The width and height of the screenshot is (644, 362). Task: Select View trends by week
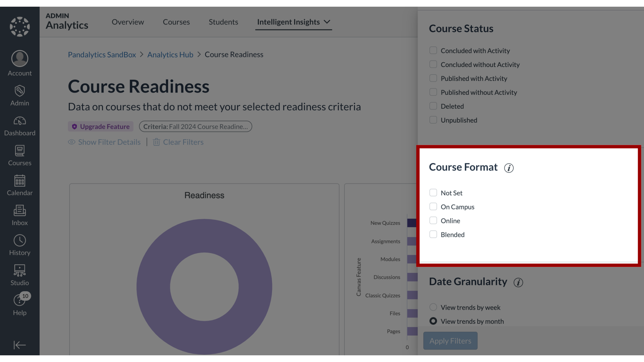[433, 307]
